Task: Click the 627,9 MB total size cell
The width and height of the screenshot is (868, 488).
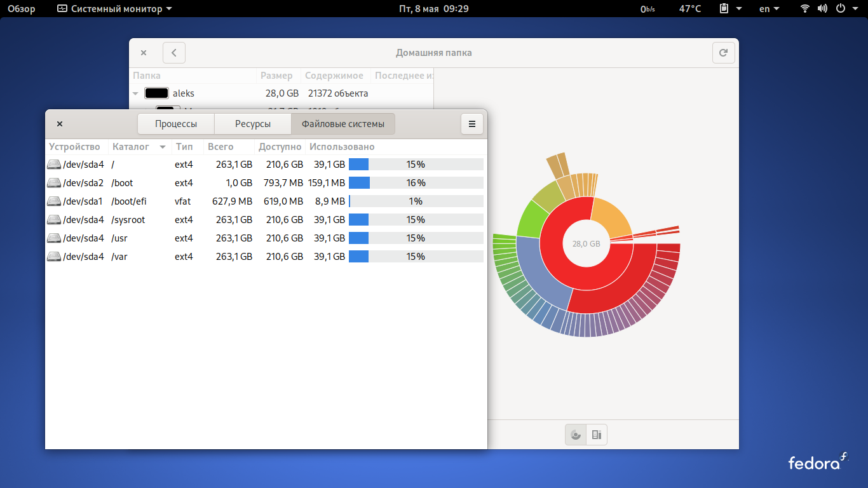Action: point(232,201)
